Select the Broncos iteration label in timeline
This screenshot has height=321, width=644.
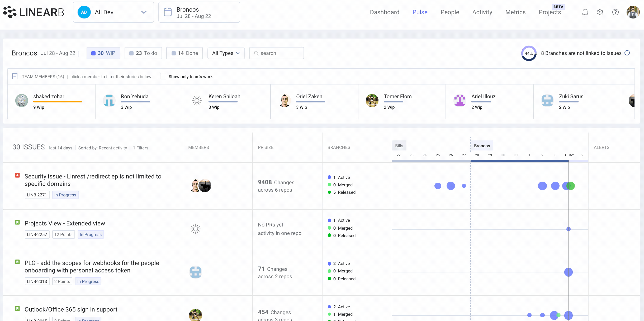pyautogui.click(x=482, y=146)
